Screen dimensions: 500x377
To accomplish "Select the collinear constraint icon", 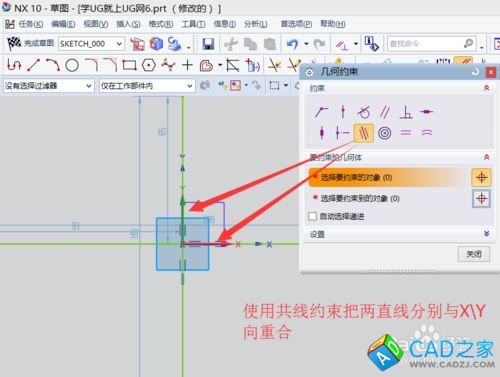I will pyautogui.click(x=363, y=133).
